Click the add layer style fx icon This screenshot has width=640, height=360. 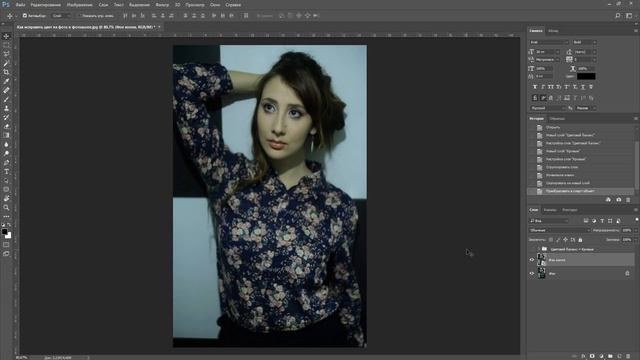583,356
